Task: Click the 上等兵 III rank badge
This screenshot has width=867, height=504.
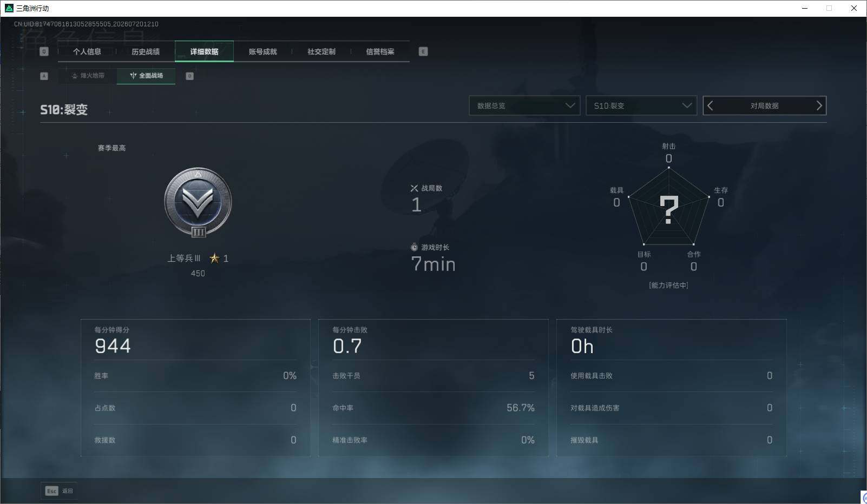Action: click(198, 203)
